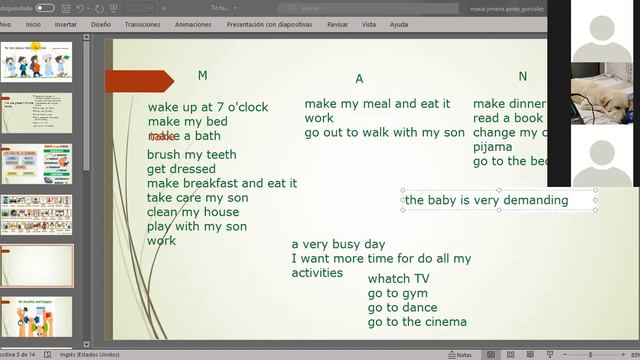Click the text 'the baby is very demanding'

(x=487, y=200)
